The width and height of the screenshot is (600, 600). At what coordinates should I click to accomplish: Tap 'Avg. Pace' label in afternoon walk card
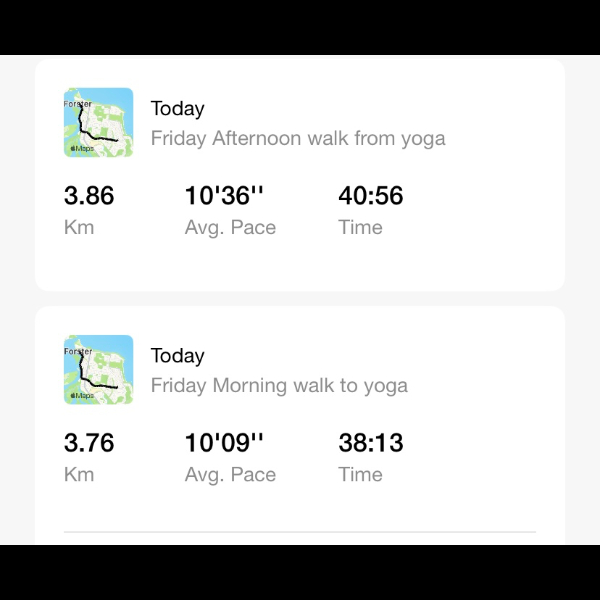click(230, 227)
